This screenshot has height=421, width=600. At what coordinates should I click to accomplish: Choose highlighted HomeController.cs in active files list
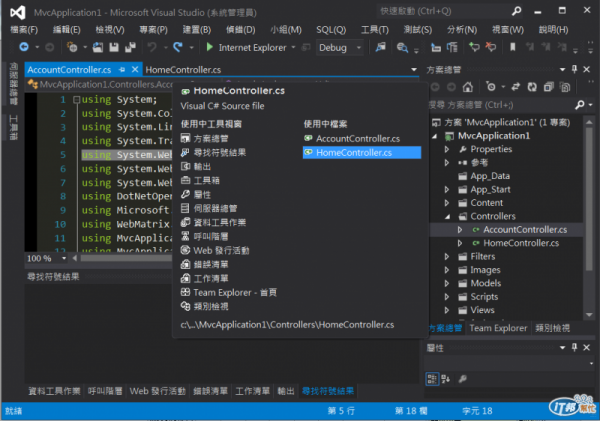[362, 152]
